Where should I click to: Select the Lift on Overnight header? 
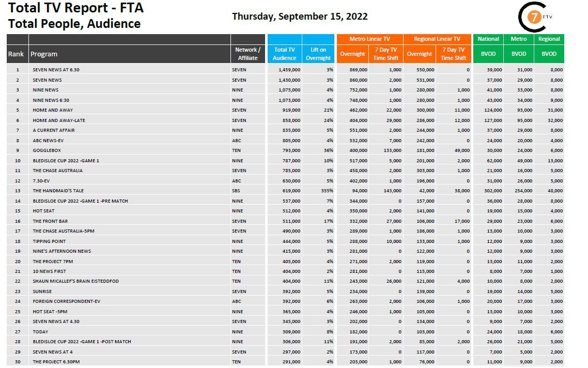318,54
